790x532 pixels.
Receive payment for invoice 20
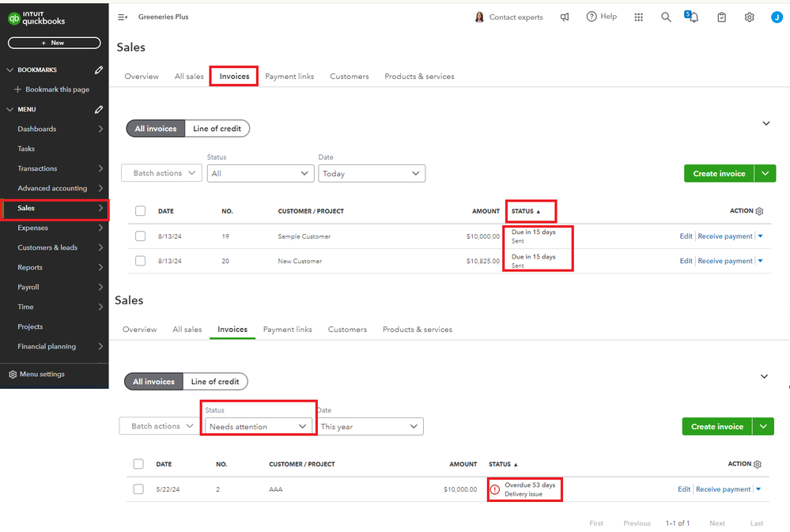pyautogui.click(x=725, y=260)
